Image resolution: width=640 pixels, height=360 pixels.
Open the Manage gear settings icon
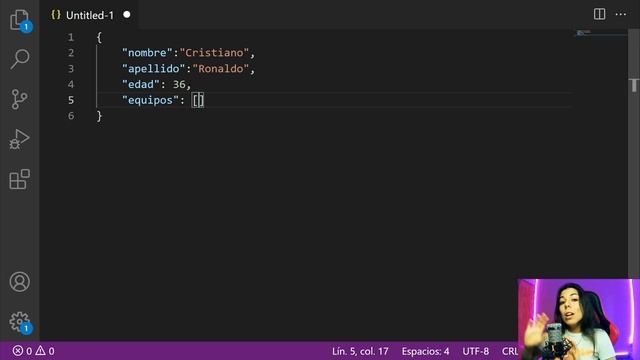20,322
